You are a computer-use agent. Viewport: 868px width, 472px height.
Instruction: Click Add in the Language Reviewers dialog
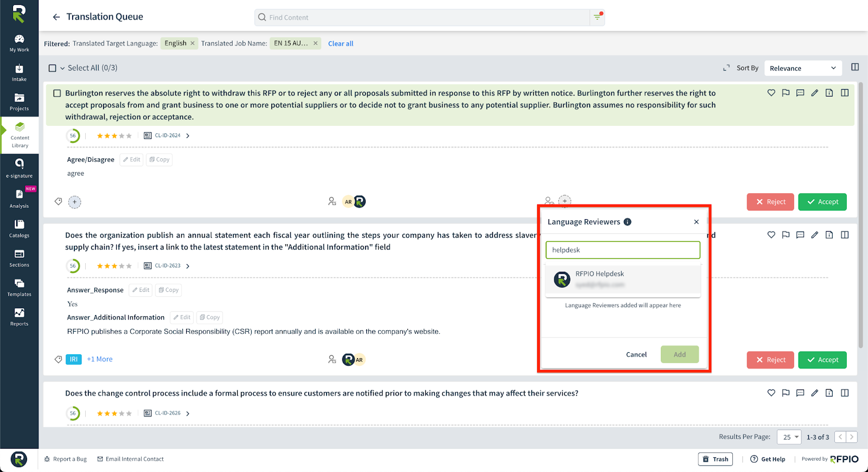680,355
